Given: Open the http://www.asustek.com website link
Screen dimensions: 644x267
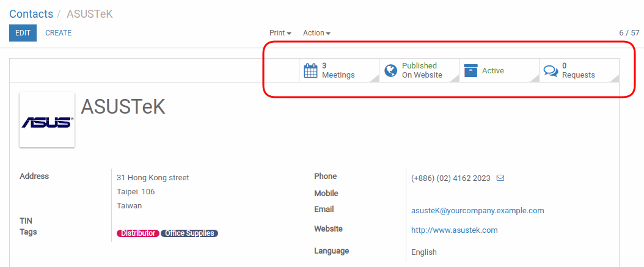Looking at the screenshot, I should point(454,230).
